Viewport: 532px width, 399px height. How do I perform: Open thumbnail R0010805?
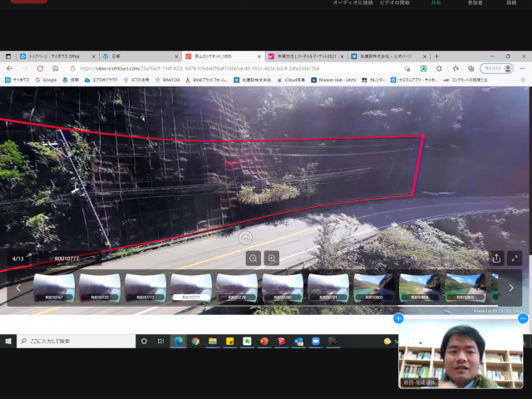(x=465, y=288)
